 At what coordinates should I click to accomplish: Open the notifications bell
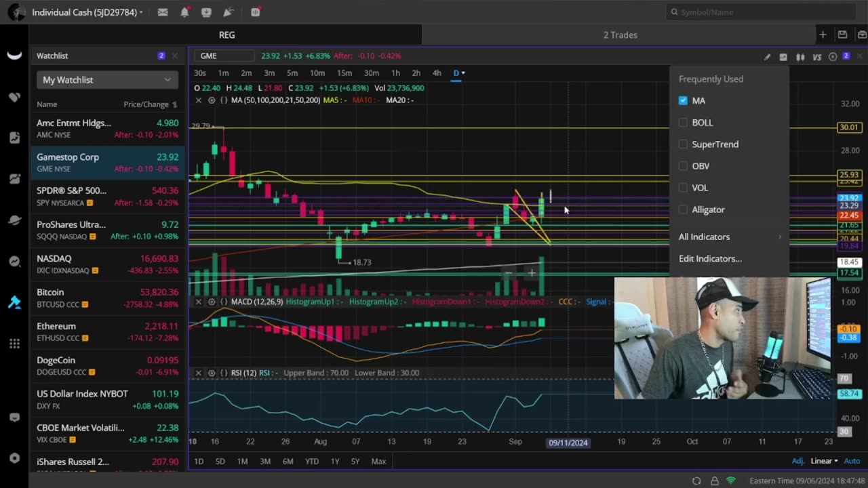pyautogui.click(x=184, y=12)
